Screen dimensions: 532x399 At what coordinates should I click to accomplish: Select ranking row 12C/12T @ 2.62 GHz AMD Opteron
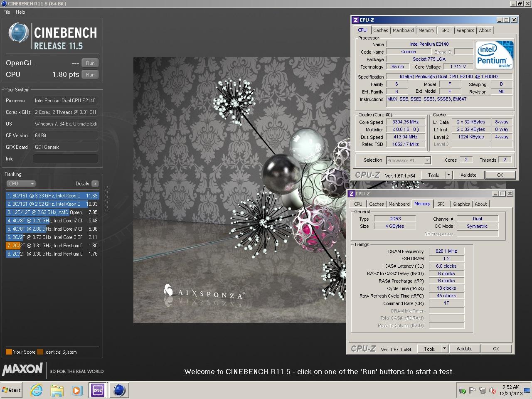pos(52,212)
